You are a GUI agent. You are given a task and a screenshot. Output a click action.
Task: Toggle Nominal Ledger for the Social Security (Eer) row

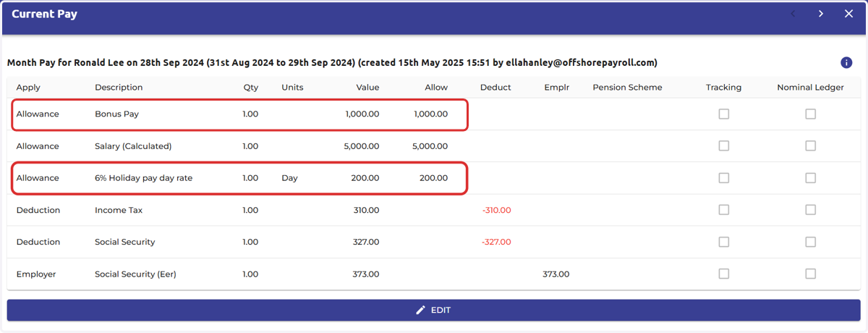point(810,274)
